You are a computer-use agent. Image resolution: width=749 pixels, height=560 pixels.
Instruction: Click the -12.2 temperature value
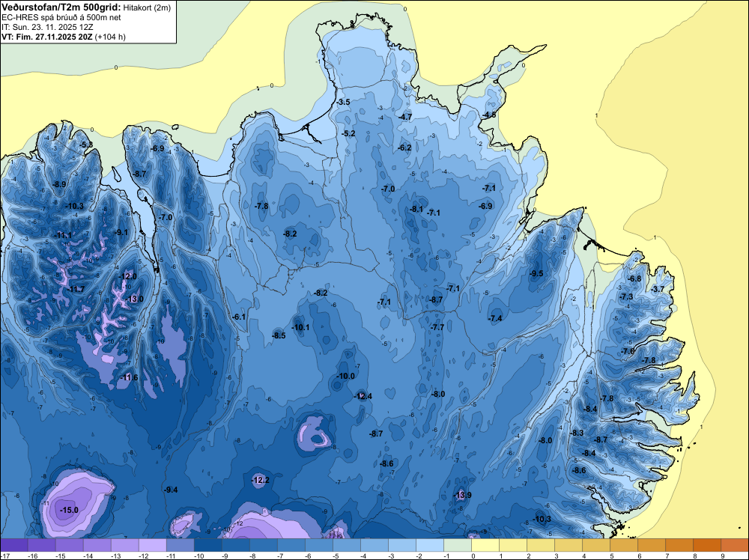pyautogui.click(x=261, y=480)
